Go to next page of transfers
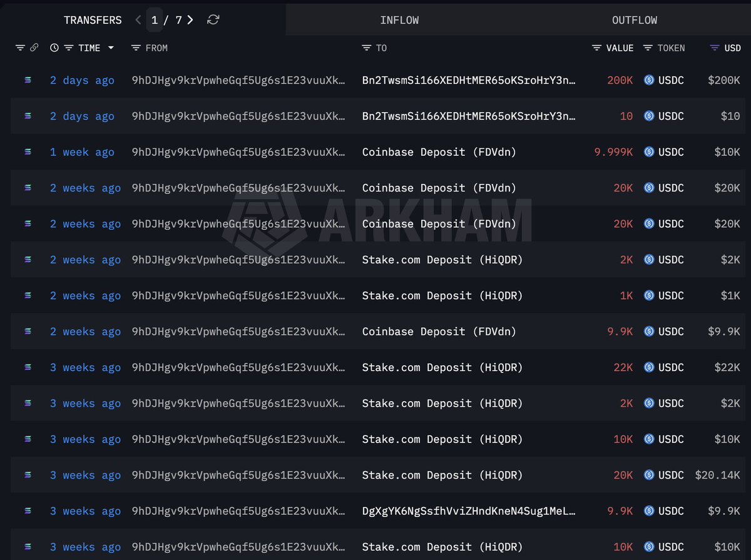 (x=190, y=20)
